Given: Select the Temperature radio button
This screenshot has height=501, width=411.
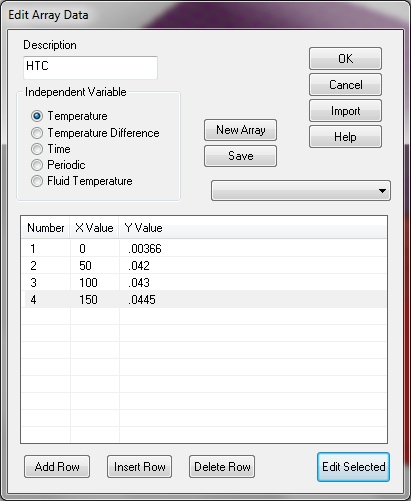Looking at the screenshot, I should click(x=37, y=116).
